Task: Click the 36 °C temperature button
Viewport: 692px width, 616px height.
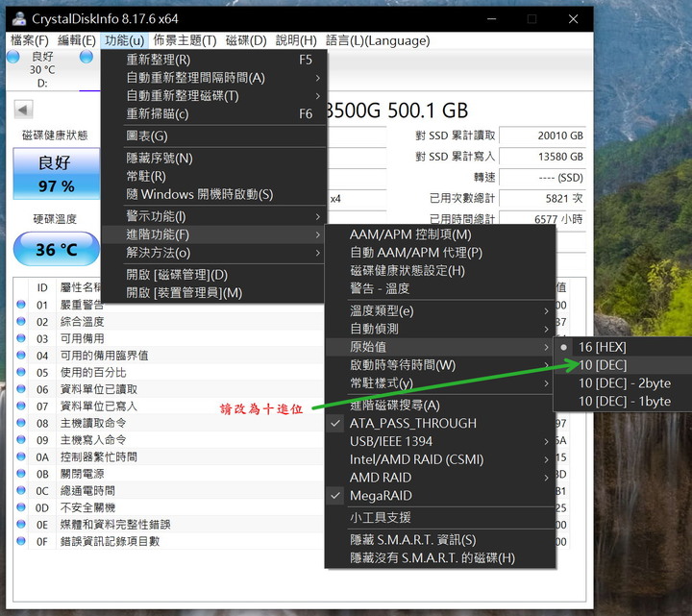Action: coord(57,249)
